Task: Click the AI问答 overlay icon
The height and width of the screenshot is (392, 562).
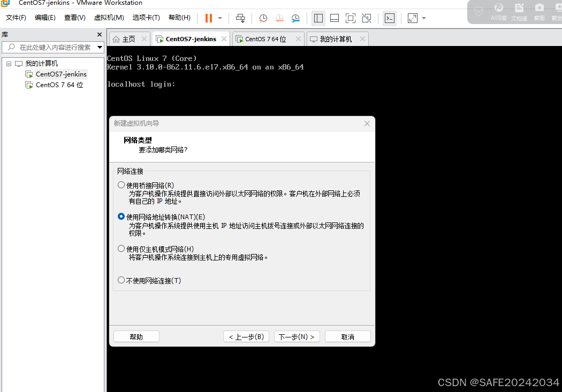Action: pyautogui.click(x=498, y=11)
